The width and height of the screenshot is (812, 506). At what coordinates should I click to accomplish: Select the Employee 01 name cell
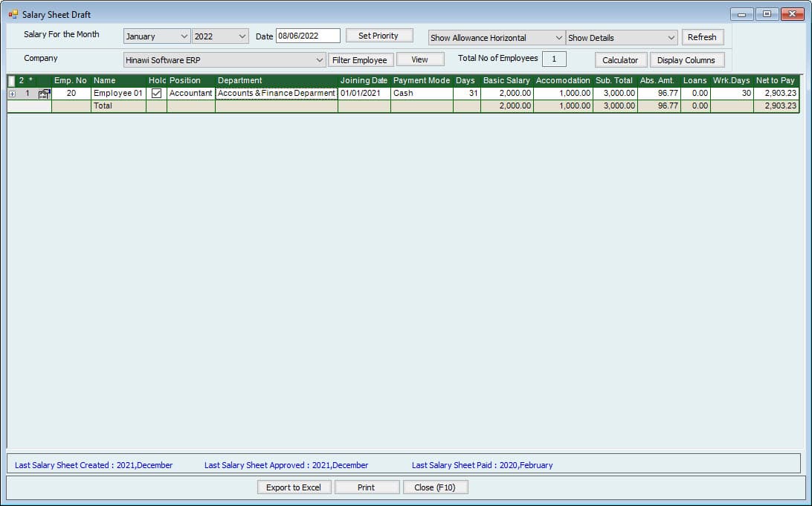(x=118, y=94)
